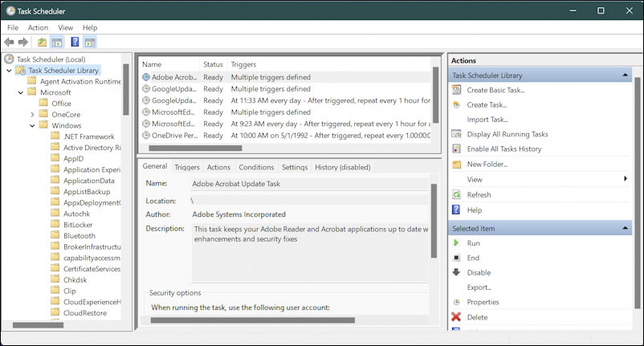The width and height of the screenshot is (644, 346).
Task: Click the Adobe Acrobat task clock icon
Action: point(146,77)
